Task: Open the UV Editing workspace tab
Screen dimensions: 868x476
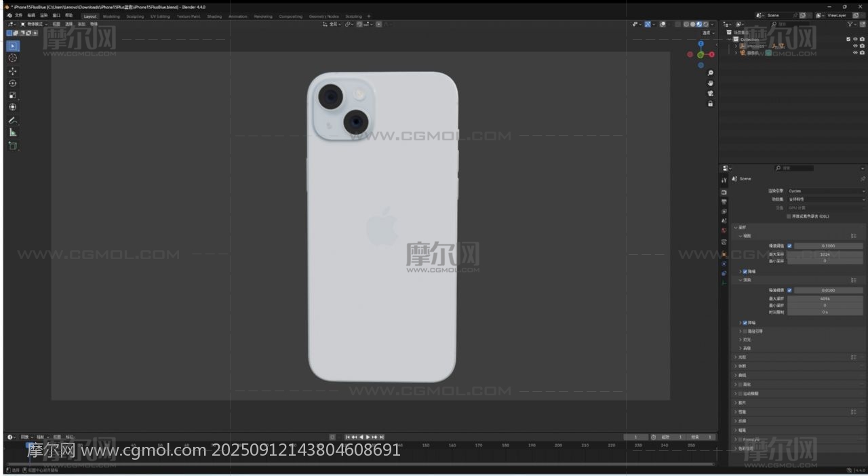Action: tap(160, 16)
